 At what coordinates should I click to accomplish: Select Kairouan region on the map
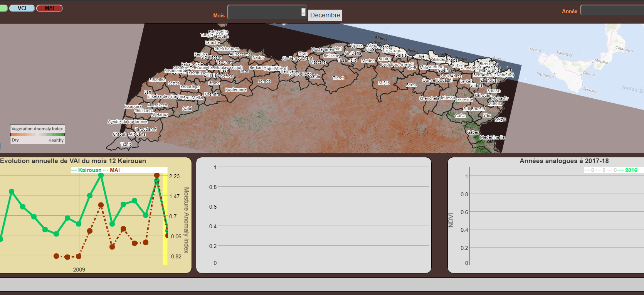point(483,95)
